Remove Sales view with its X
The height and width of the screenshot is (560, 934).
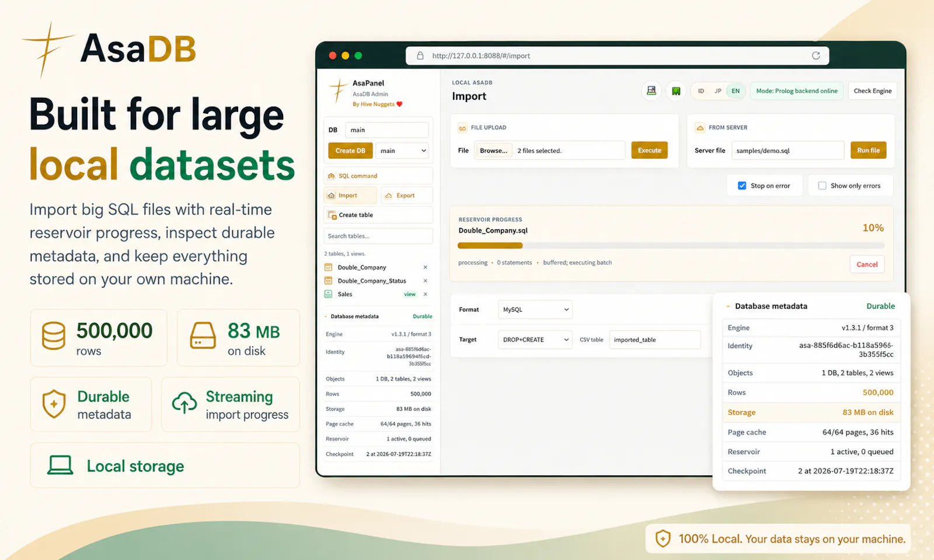[x=426, y=294]
